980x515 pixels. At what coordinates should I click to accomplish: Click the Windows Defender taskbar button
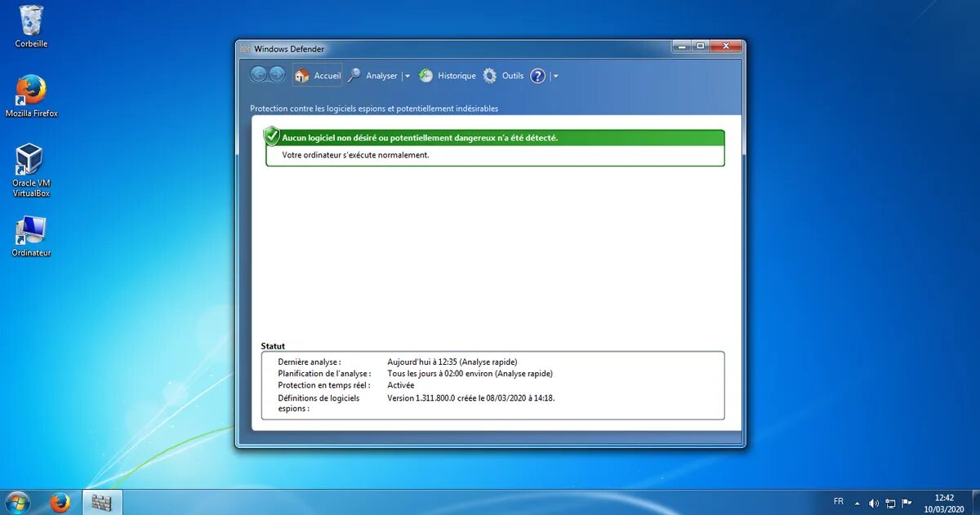click(102, 503)
